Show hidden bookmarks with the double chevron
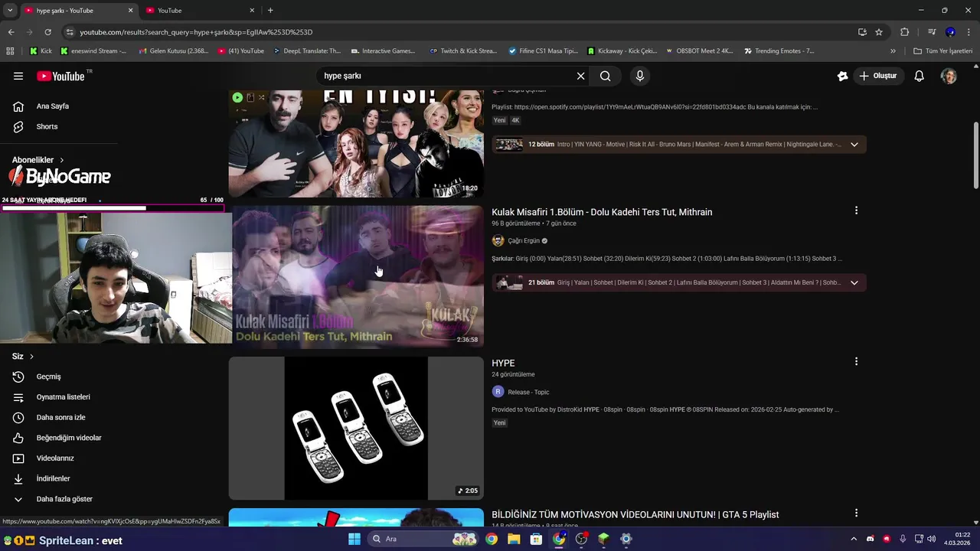This screenshot has height=551, width=980. pyautogui.click(x=893, y=51)
